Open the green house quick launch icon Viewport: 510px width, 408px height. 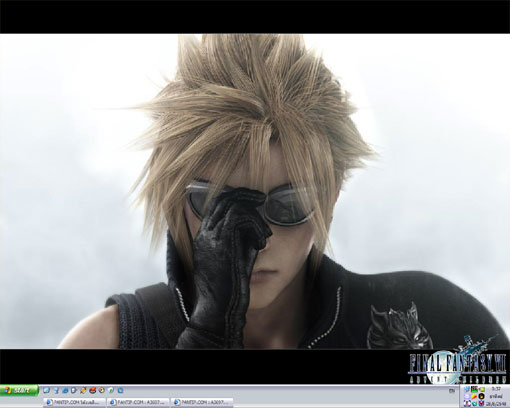[111, 390]
